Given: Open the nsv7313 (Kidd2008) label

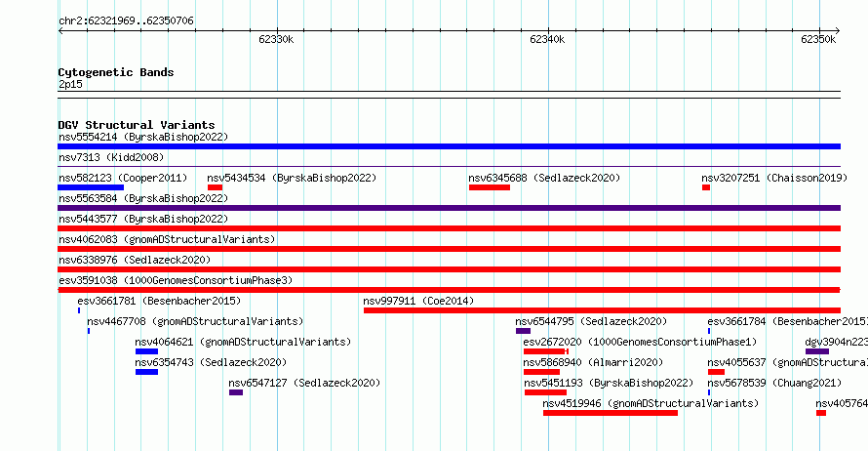Looking at the screenshot, I should click(111, 157).
